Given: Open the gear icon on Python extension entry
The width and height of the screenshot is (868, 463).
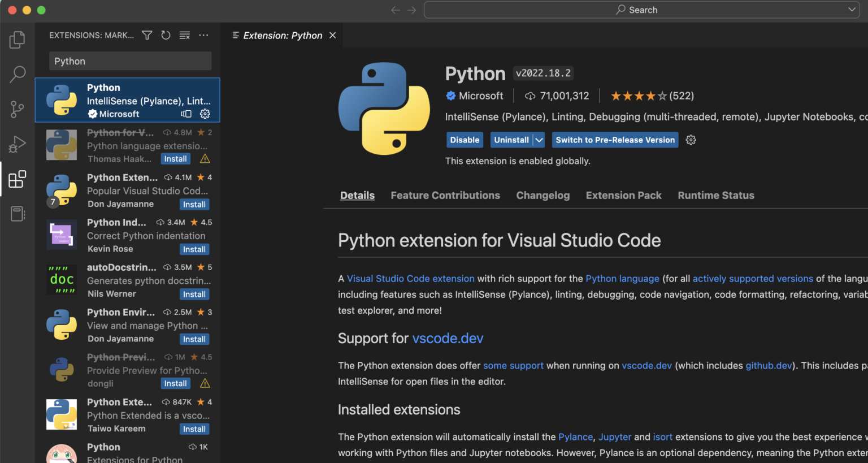Looking at the screenshot, I should click(x=205, y=114).
